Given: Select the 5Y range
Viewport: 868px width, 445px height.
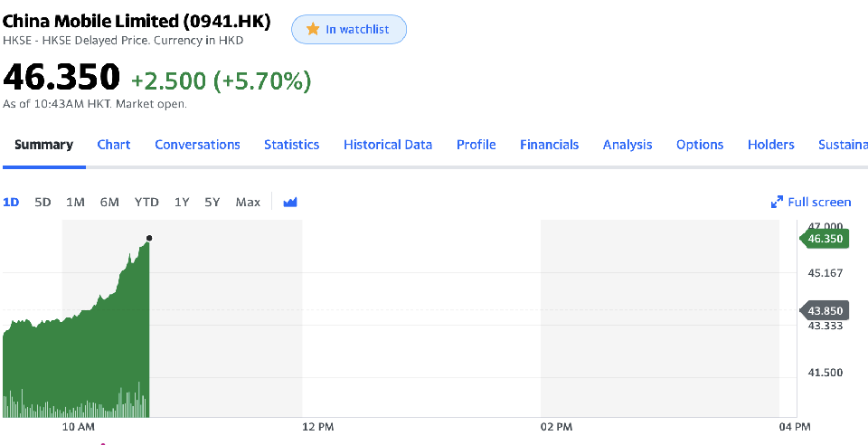Looking at the screenshot, I should pyautogui.click(x=212, y=203).
